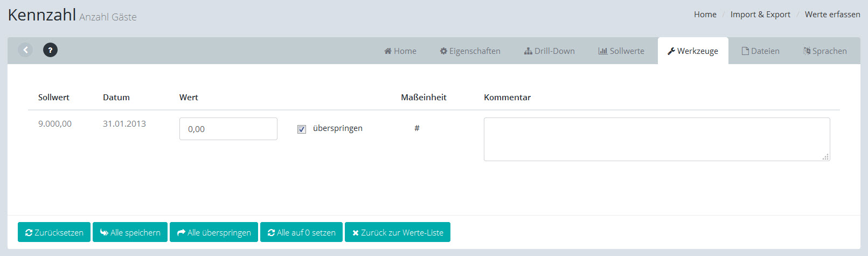Viewport: 868px width, 256px height.
Task: Toggle the überspringen checkbox
Action: point(302,129)
